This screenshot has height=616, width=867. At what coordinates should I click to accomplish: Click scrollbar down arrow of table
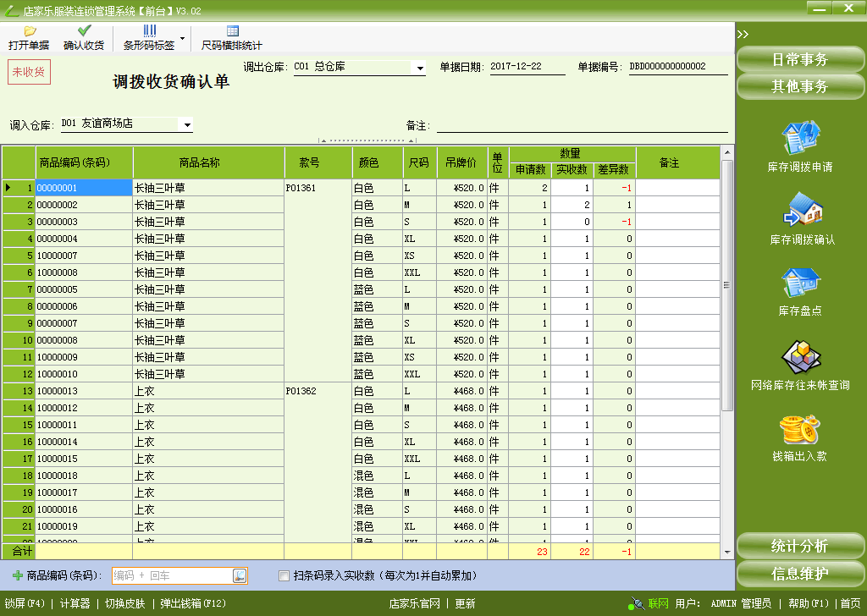point(727,552)
